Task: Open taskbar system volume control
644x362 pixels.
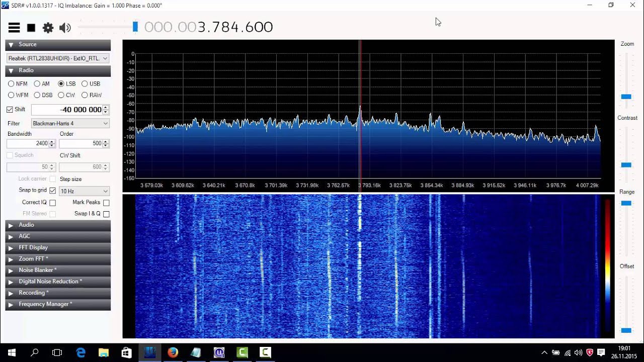Action: [x=578, y=352]
